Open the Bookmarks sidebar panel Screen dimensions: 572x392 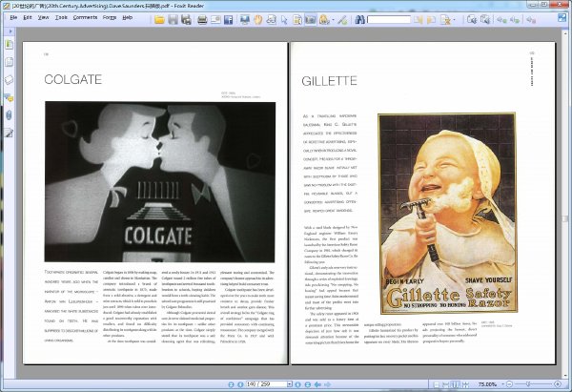[9, 45]
